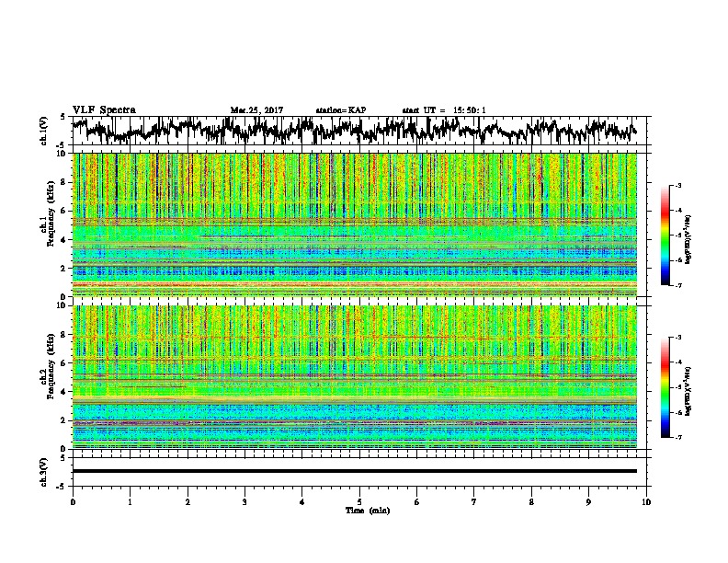Click time axis tick label "0"
Image resolution: width=728 pixels, height=563 pixels.
pos(73,502)
